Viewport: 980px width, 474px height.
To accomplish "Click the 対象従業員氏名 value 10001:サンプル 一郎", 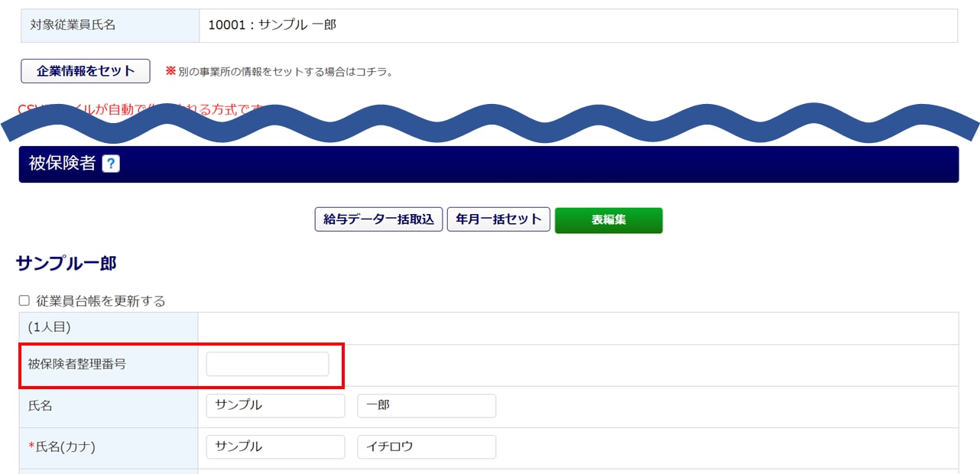I will pyautogui.click(x=272, y=25).
